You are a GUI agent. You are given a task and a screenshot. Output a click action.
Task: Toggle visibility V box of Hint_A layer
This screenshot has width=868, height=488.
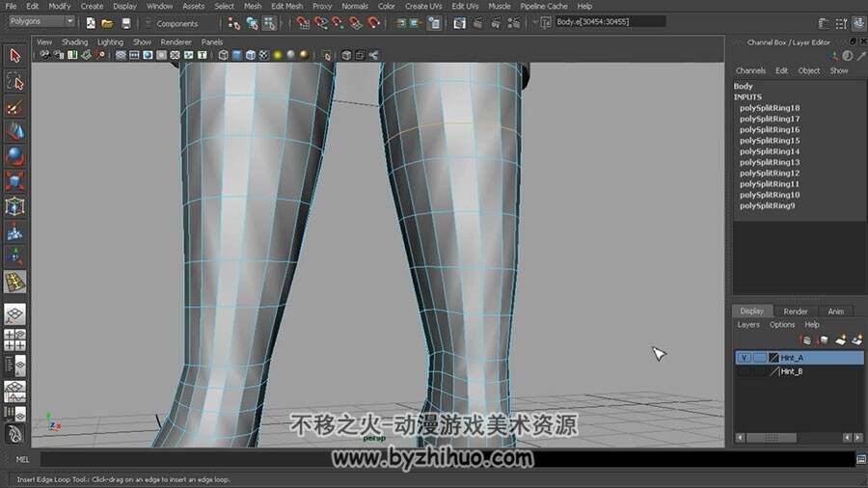[x=744, y=358]
